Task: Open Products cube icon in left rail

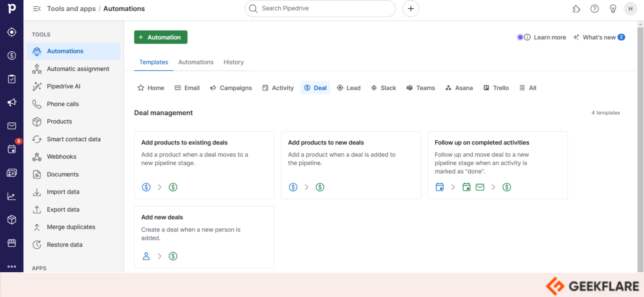Action: 12,220
